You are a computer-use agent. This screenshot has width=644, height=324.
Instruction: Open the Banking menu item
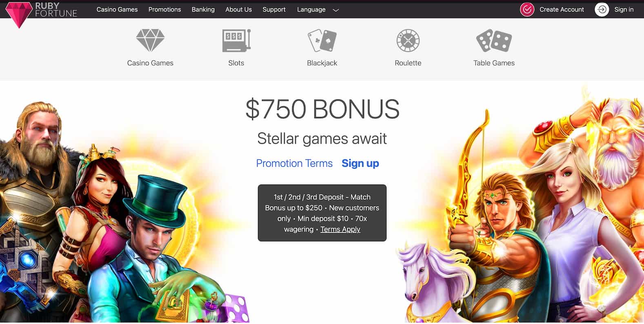pyautogui.click(x=203, y=9)
